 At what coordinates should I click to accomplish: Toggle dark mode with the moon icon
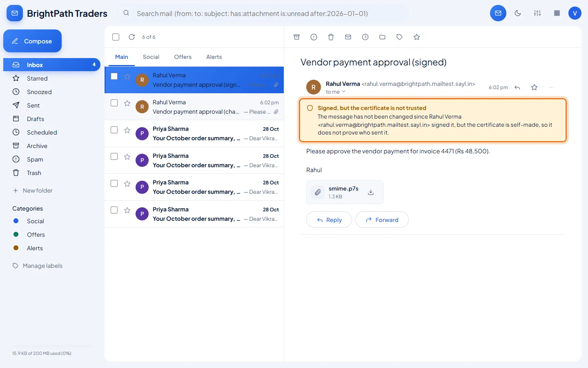[518, 13]
